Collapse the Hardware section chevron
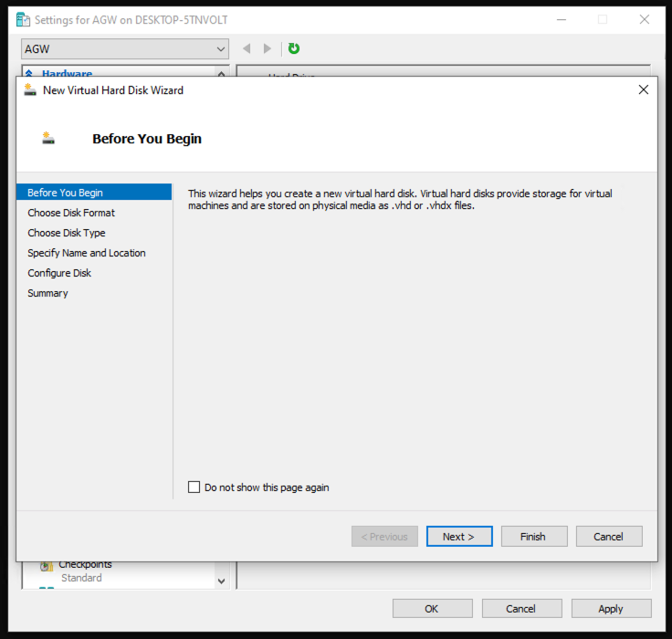The height and width of the screenshot is (639, 672). tap(221, 73)
